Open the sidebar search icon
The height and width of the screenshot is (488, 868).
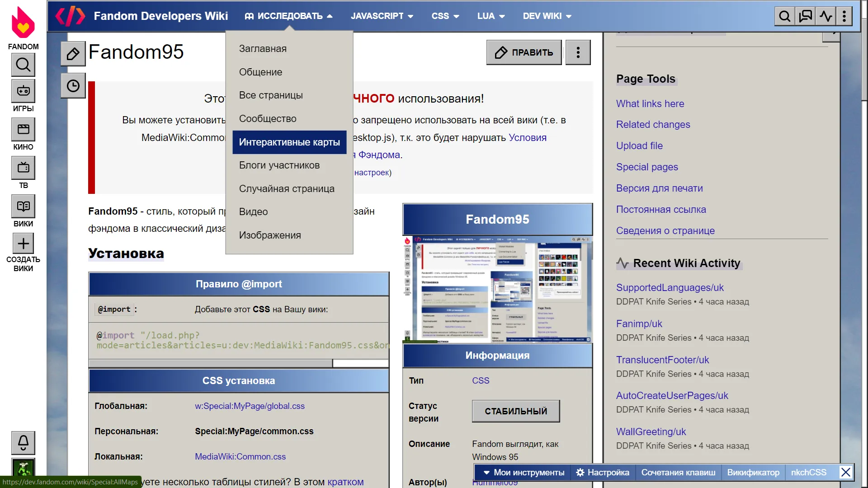(23, 65)
